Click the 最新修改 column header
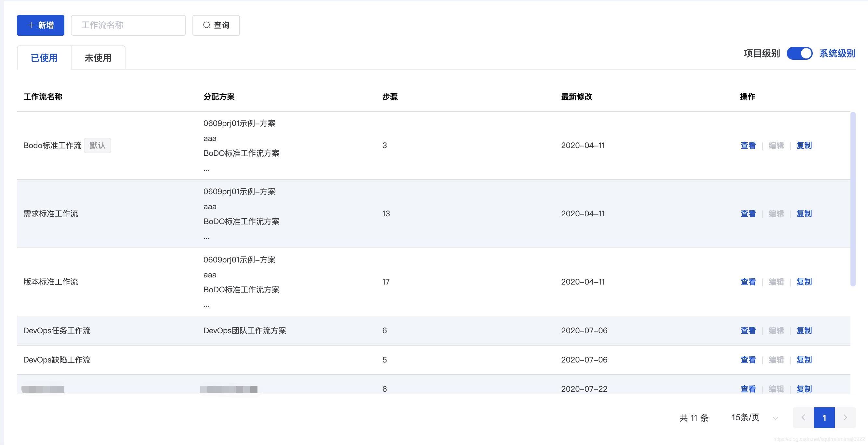The image size is (868, 445). tap(576, 96)
